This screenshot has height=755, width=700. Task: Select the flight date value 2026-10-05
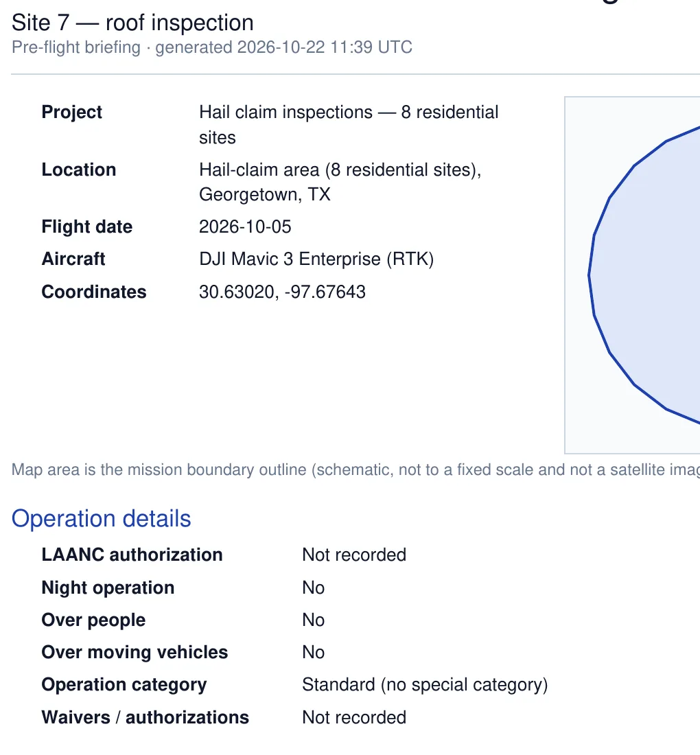pyautogui.click(x=245, y=226)
